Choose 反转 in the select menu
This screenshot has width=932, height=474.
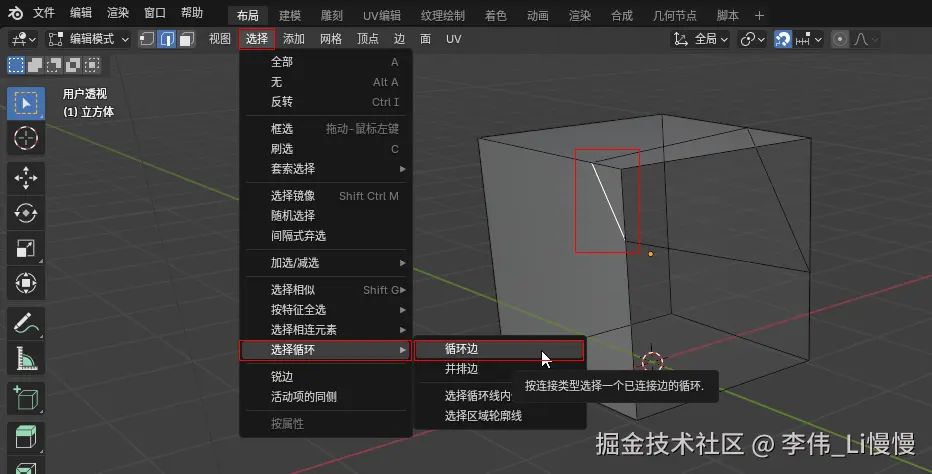tap(326, 102)
